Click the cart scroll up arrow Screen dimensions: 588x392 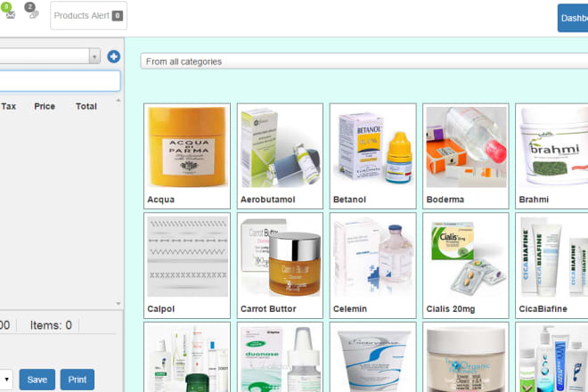118,100
